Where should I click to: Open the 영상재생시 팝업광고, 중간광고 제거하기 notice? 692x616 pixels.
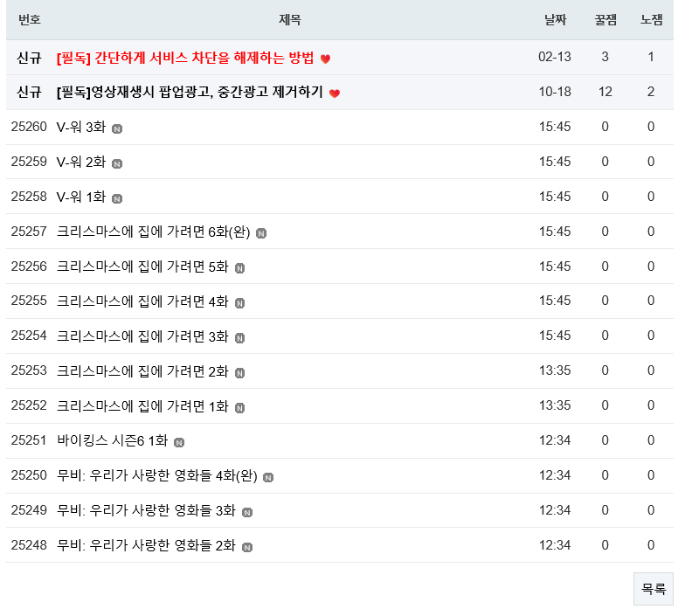coord(190,93)
